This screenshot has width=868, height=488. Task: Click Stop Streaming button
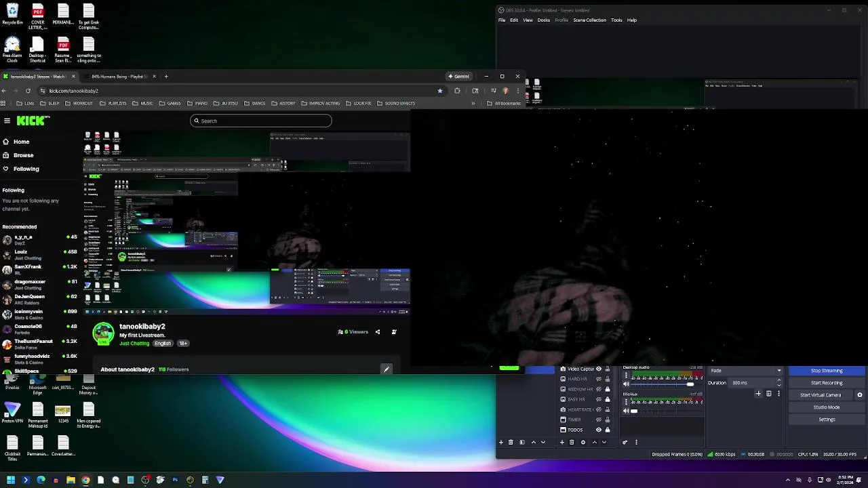[827, 371]
